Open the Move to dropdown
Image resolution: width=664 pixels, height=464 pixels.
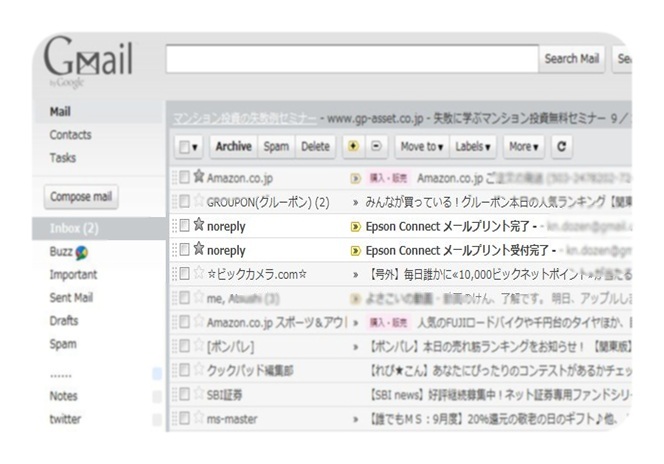coord(422,146)
